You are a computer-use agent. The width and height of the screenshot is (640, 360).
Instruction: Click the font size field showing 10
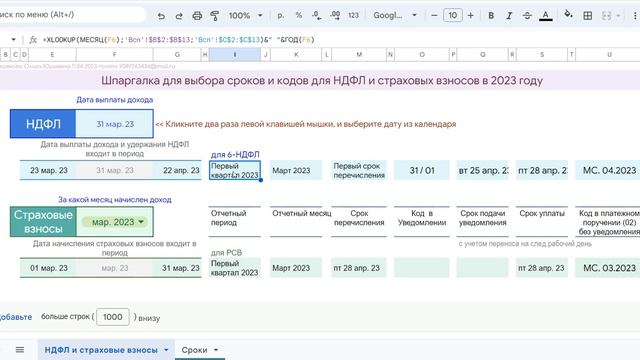tap(453, 16)
